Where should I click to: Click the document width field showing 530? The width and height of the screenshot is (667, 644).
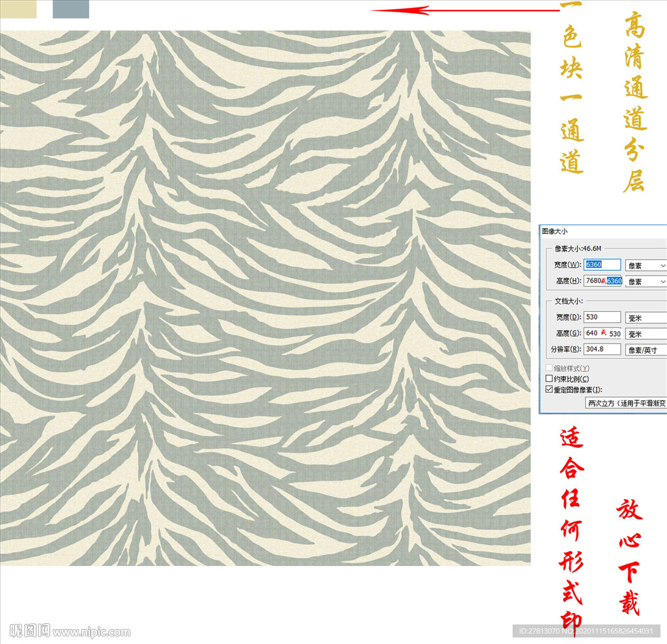click(602, 317)
